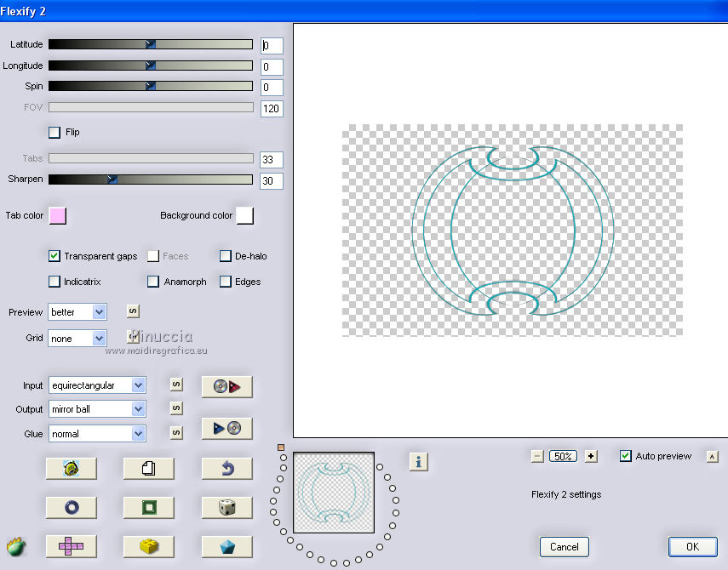Open the Output projection dropdown

[x=98, y=409]
